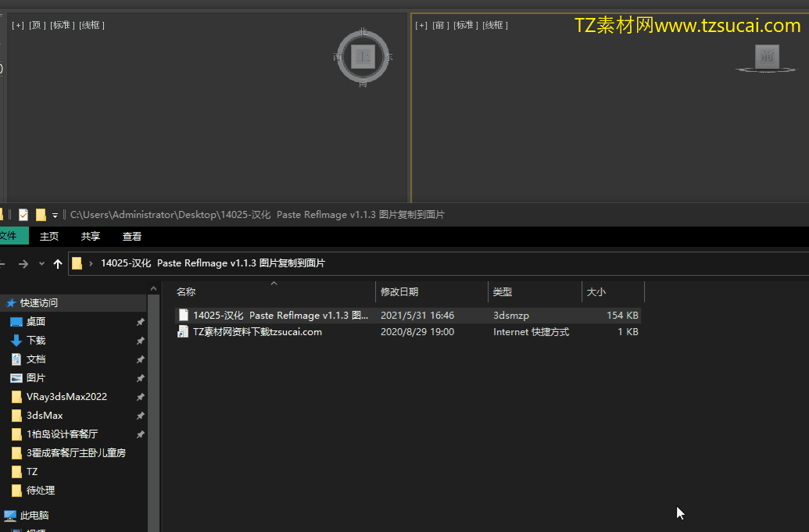Click the 1 KB size cell
This screenshot has height=532, width=809.
tap(628, 331)
